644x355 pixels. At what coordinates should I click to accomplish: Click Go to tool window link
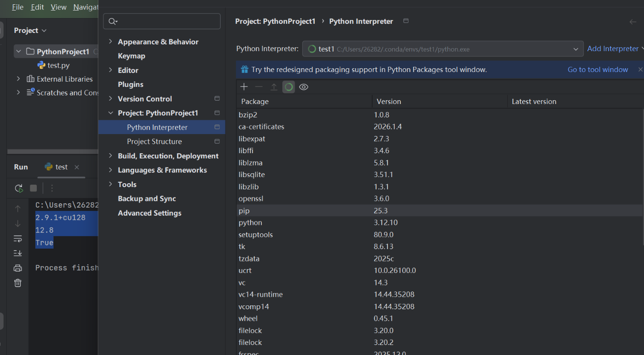pyautogui.click(x=598, y=70)
